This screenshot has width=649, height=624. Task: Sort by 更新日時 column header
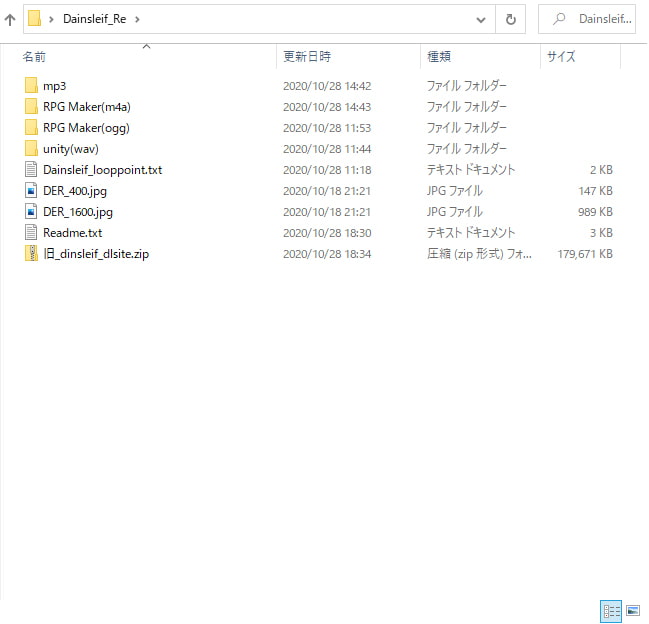click(306, 57)
